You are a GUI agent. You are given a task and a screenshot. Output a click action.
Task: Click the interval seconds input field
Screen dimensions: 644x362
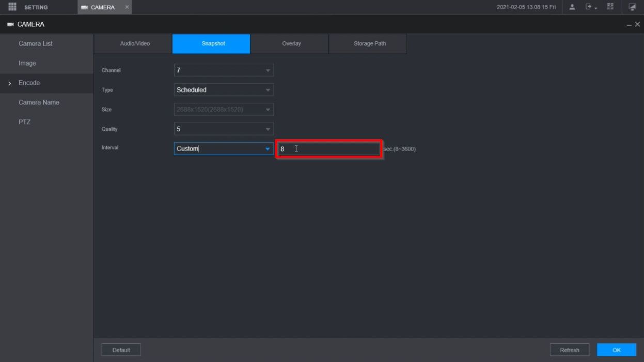point(329,149)
